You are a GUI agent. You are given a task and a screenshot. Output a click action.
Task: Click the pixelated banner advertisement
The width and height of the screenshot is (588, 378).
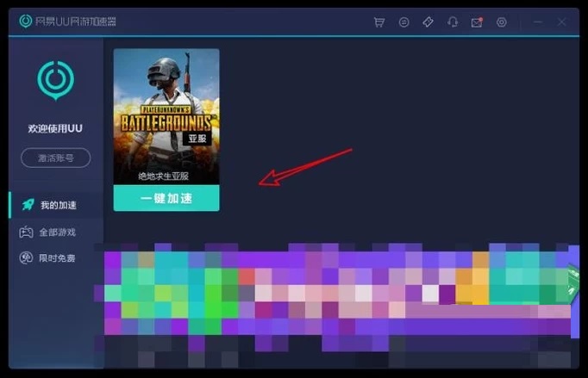tap(337, 304)
